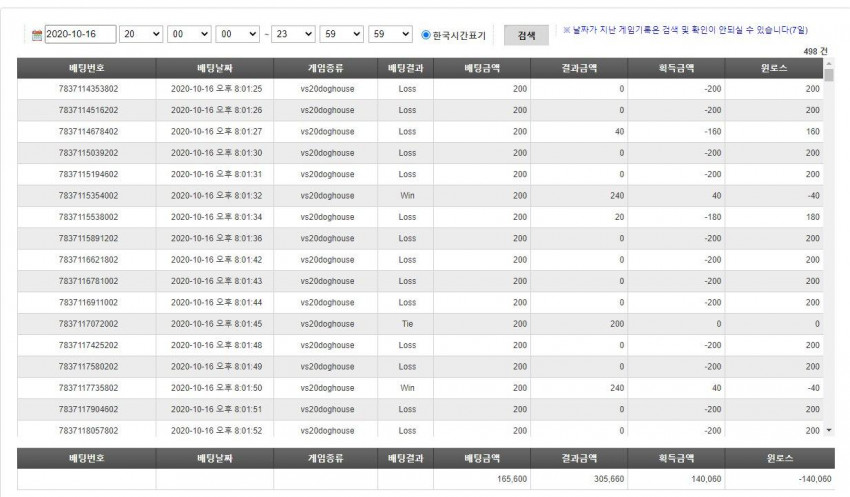Click the 윈로스 column header
850x497 pixels.
(774, 68)
